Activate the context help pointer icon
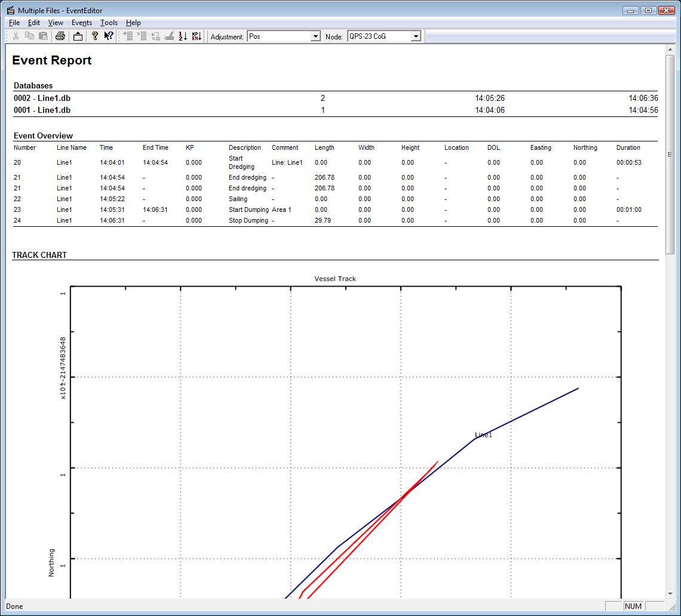681x616 pixels. point(108,36)
